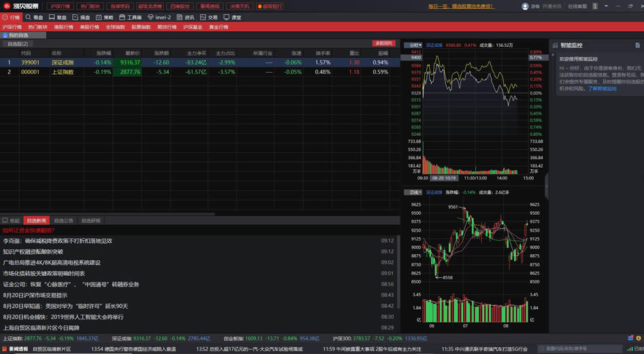Open the 行情 quotes section
Viewport: 644px width, 354px height.
coord(11,17)
